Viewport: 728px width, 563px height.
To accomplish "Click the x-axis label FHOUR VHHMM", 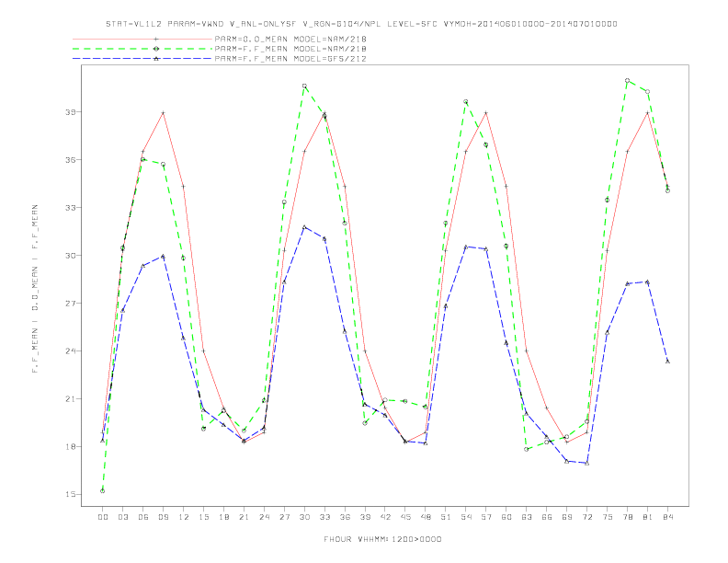I will tap(382, 539).
